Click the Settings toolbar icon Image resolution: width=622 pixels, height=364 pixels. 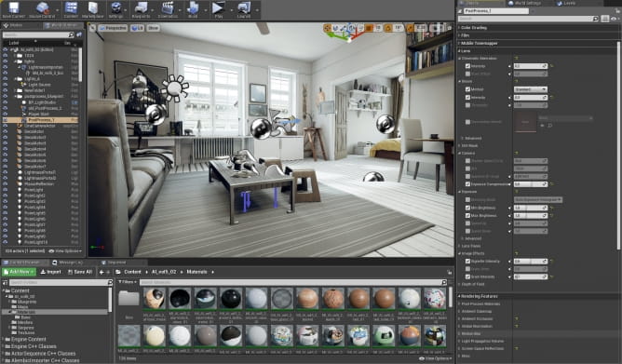pyautogui.click(x=115, y=7)
